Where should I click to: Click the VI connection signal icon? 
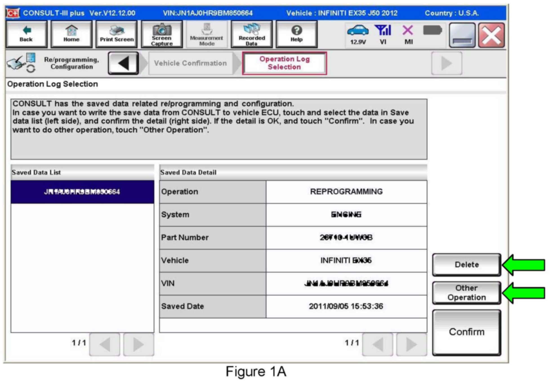point(383,34)
